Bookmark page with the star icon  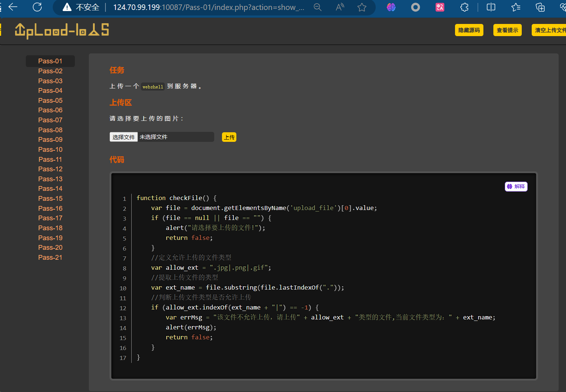tap(362, 7)
